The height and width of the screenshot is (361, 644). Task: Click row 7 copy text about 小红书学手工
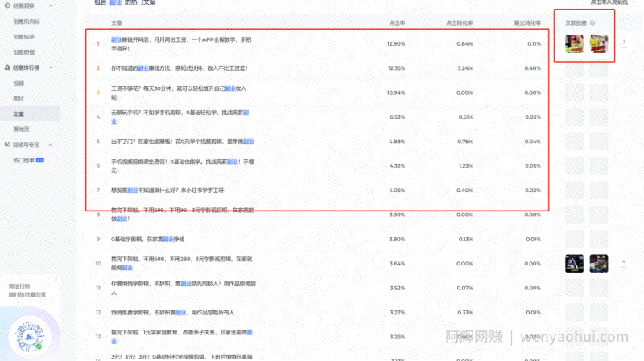tap(168, 191)
